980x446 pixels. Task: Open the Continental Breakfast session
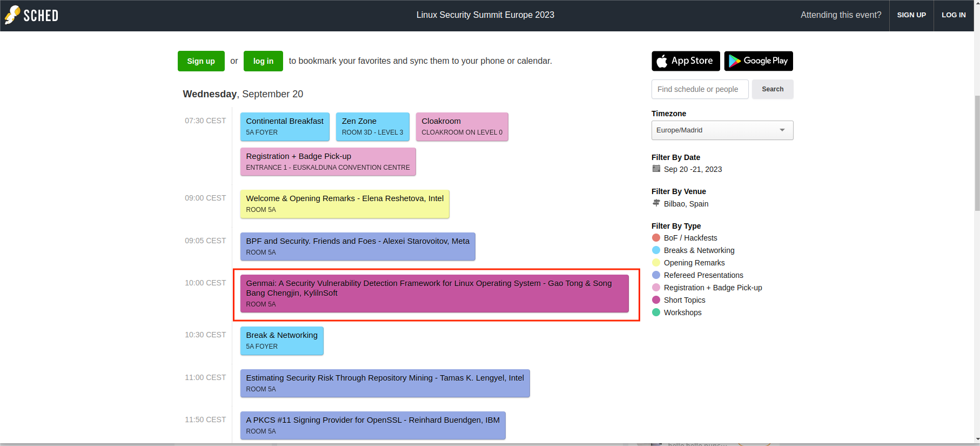coord(285,127)
